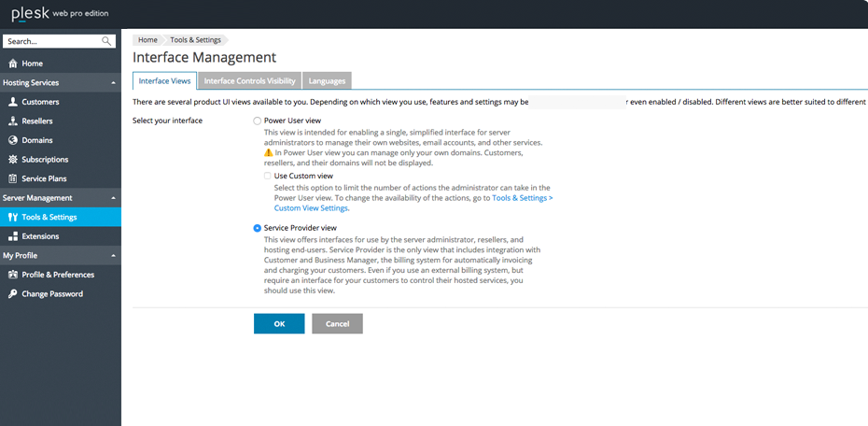The height and width of the screenshot is (426, 868).
Task: Click the Resellers icon in sidebar
Action: coord(12,121)
